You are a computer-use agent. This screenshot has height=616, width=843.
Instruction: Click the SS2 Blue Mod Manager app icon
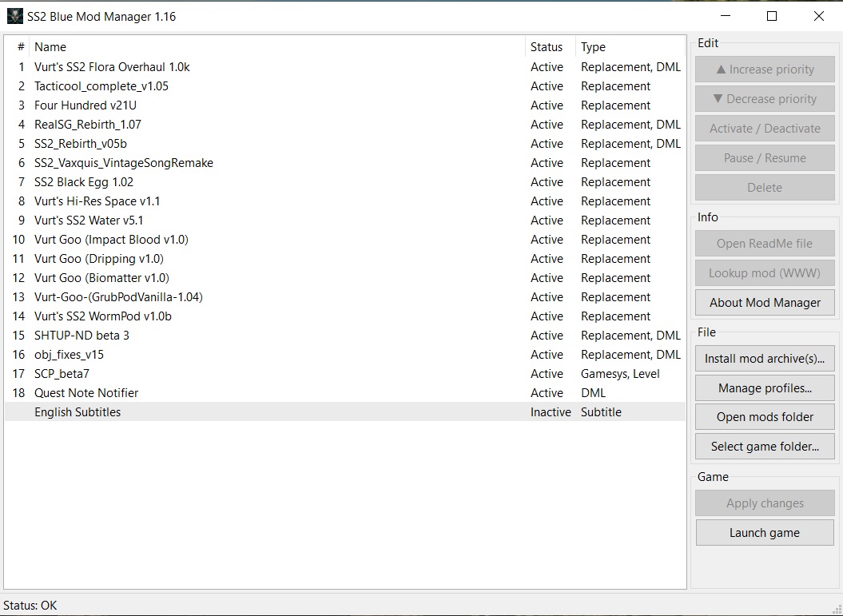pyautogui.click(x=14, y=16)
